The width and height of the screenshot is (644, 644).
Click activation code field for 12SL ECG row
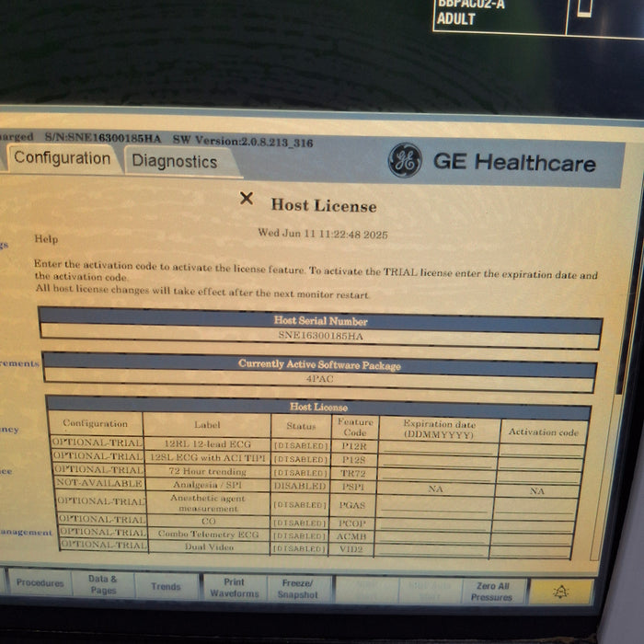click(x=541, y=464)
